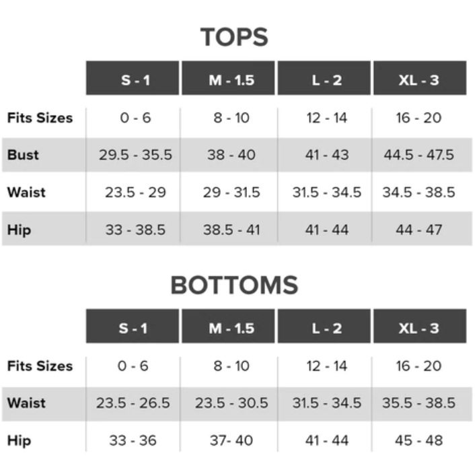Click the Bottoms Hip value 45 - 48
Viewport: 475px width, 476px height.
[x=419, y=440]
